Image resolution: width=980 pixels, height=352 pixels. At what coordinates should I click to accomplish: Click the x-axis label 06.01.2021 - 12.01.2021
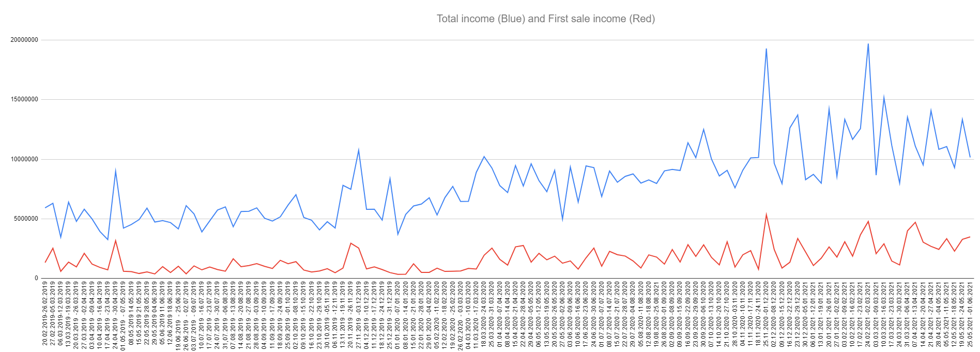click(813, 314)
